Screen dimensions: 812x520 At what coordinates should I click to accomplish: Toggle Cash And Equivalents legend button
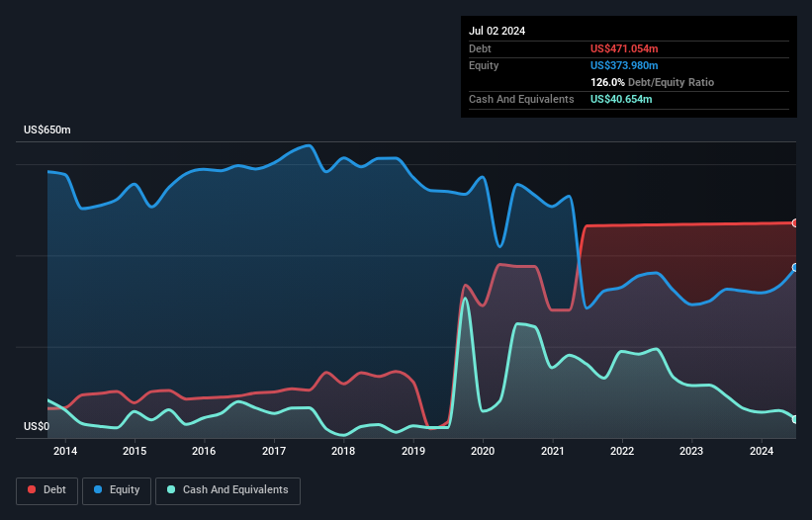[x=227, y=490]
